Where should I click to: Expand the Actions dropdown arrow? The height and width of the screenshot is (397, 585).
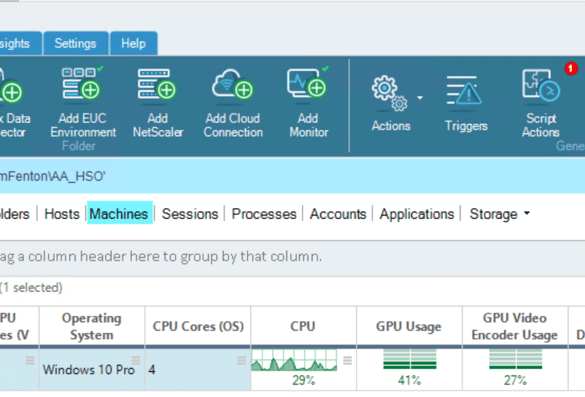click(x=420, y=98)
